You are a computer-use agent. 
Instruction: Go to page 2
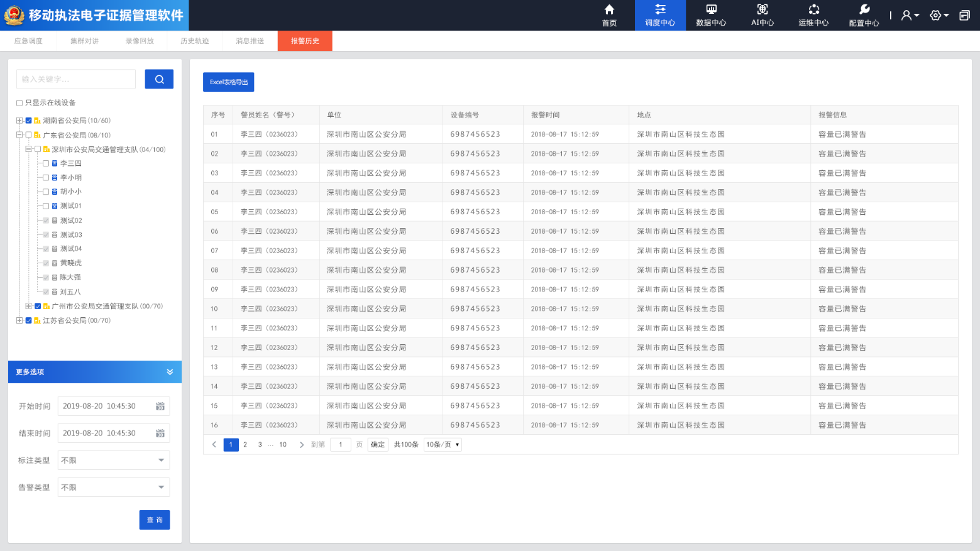pos(245,445)
